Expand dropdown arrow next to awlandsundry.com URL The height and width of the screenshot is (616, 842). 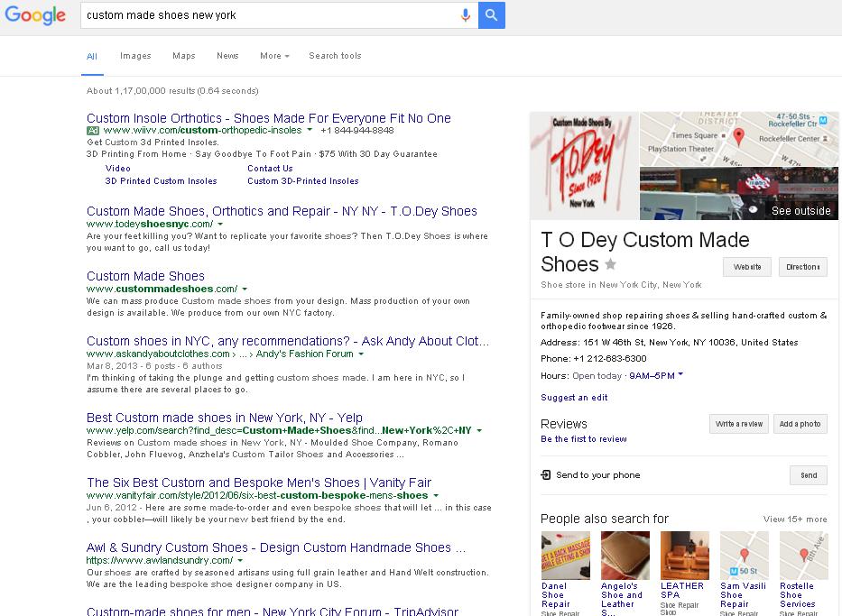pos(240,560)
